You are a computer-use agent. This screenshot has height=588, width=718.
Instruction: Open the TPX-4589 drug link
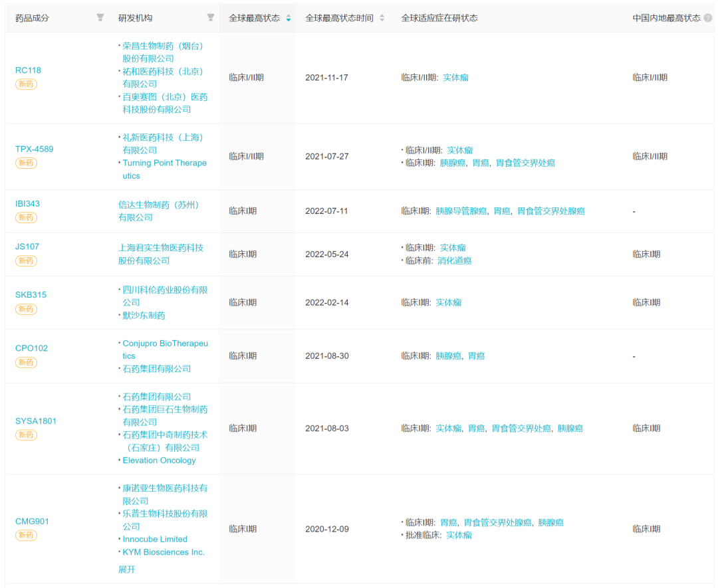(x=35, y=149)
